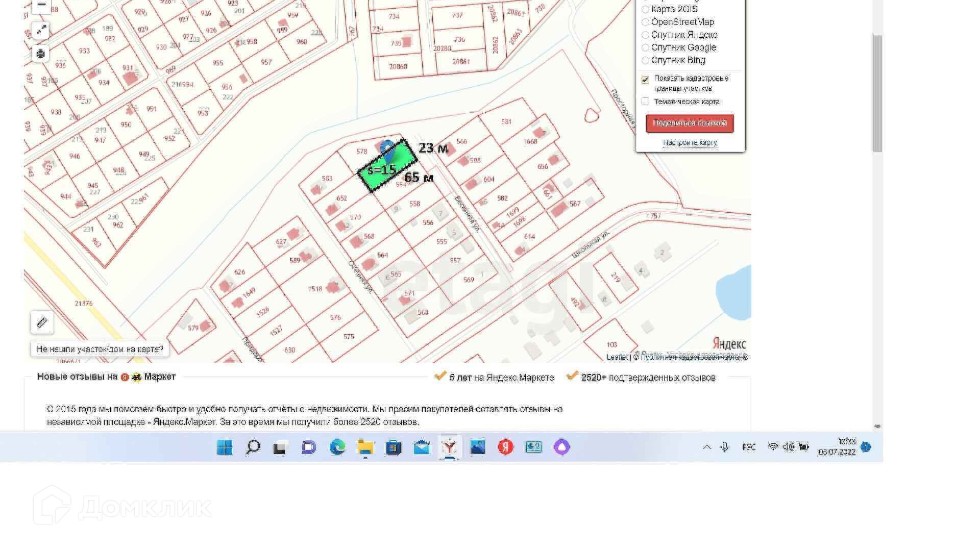Open Настроить карту link
The height and width of the screenshot is (551, 980).
[690, 142]
